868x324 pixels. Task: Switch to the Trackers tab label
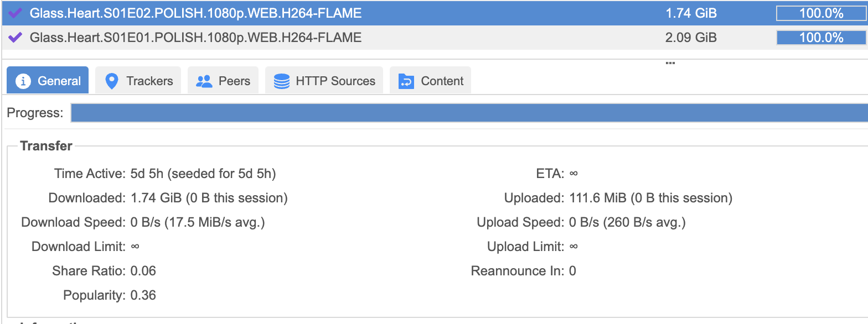(149, 81)
